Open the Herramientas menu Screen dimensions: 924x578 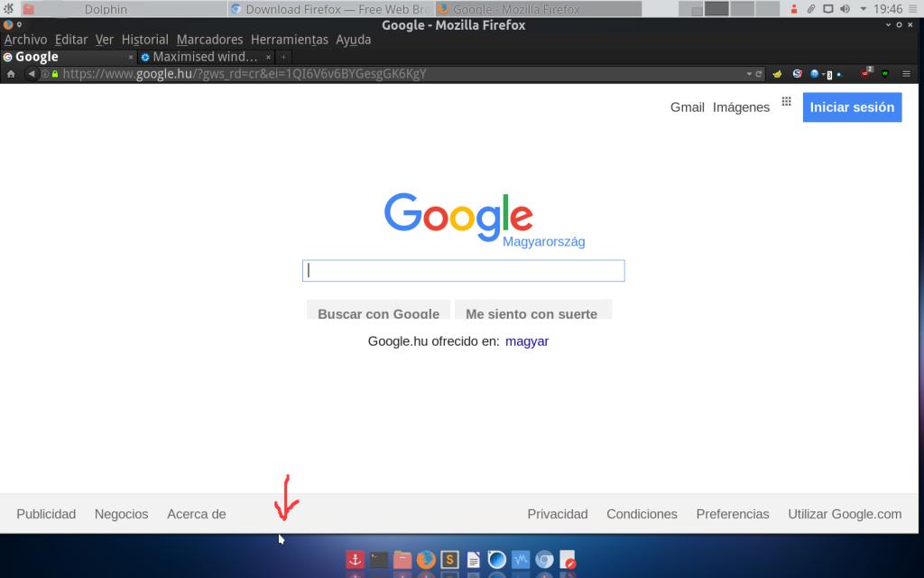(289, 40)
